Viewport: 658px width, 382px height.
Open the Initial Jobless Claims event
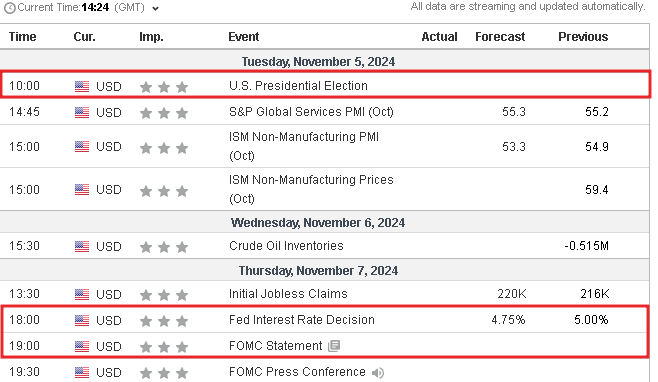[288, 294]
